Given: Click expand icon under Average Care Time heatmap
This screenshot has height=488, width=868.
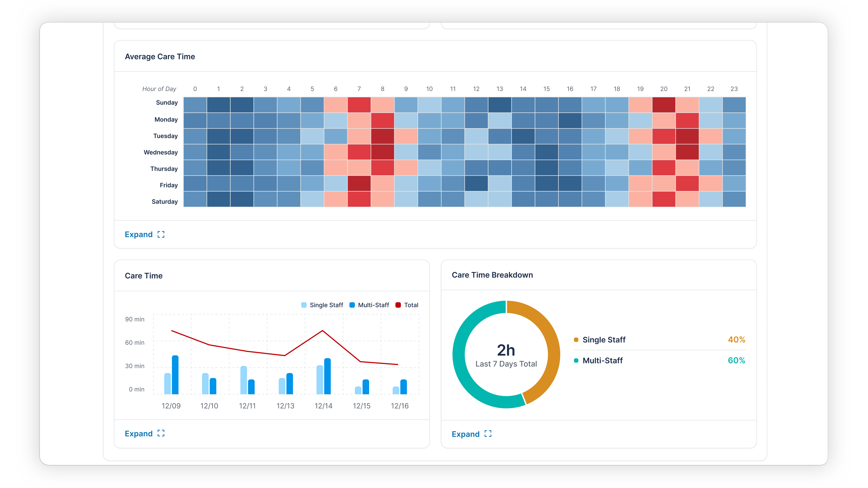Looking at the screenshot, I should [161, 234].
